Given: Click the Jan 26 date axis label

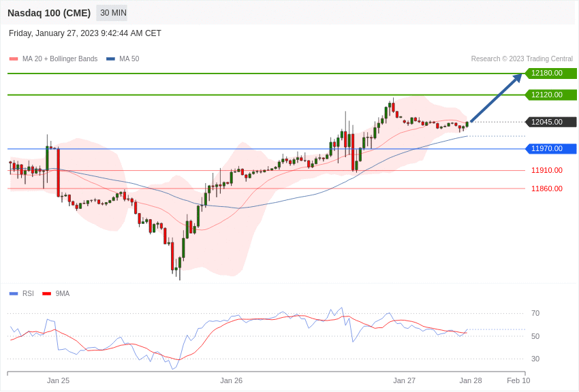Looking at the screenshot, I should pos(231,381).
